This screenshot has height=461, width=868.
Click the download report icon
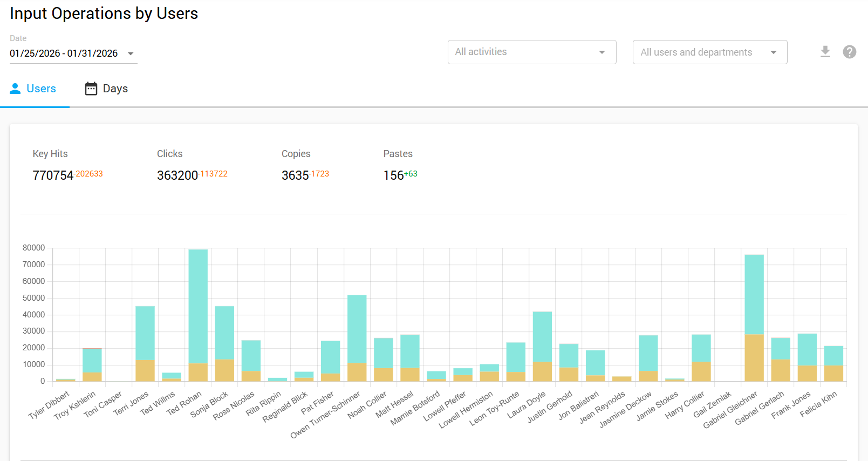click(825, 52)
